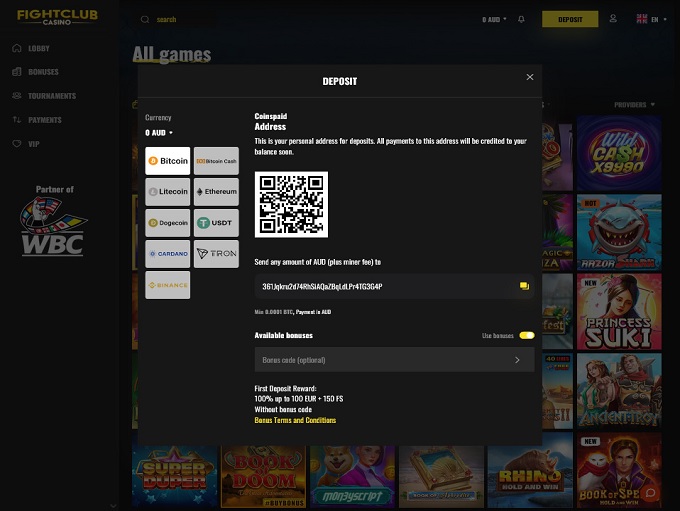The image size is (680, 511).
Task: Close the Deposit dialog
Action: pyautogui.click(x=530, y=77)
